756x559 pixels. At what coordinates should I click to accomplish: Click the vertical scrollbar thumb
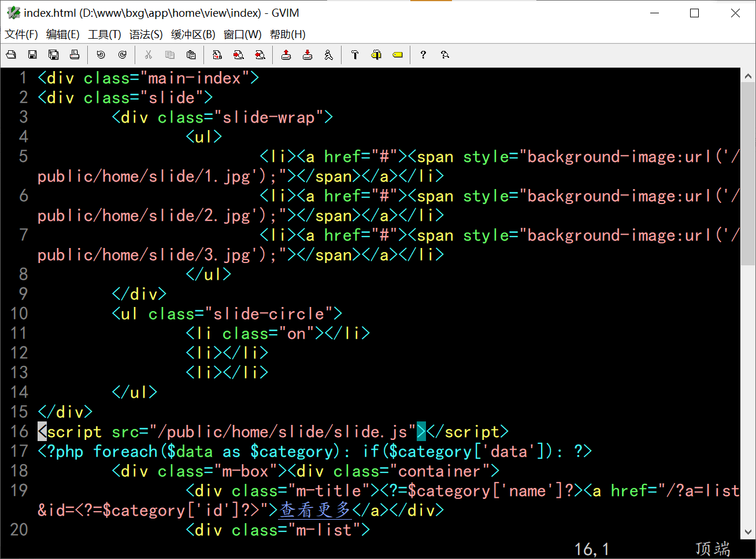click(x=748, y=173)
